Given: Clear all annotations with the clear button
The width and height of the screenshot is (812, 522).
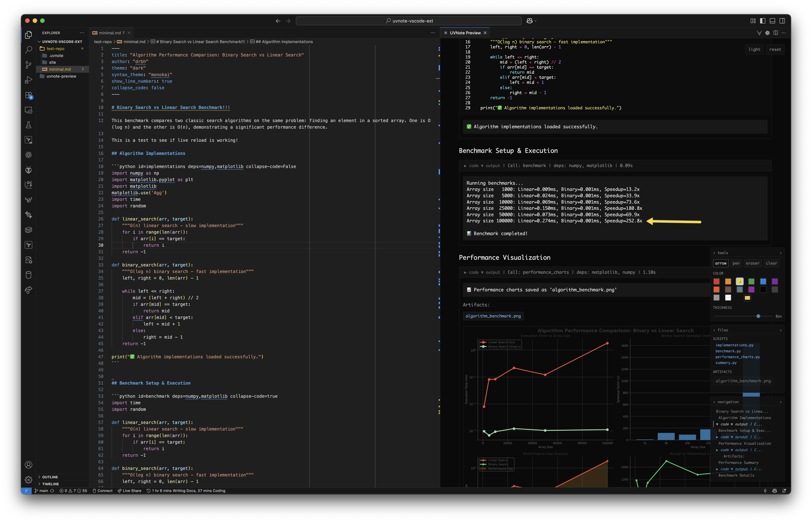Looking at the screenshot, I should (x=771, y=263).
